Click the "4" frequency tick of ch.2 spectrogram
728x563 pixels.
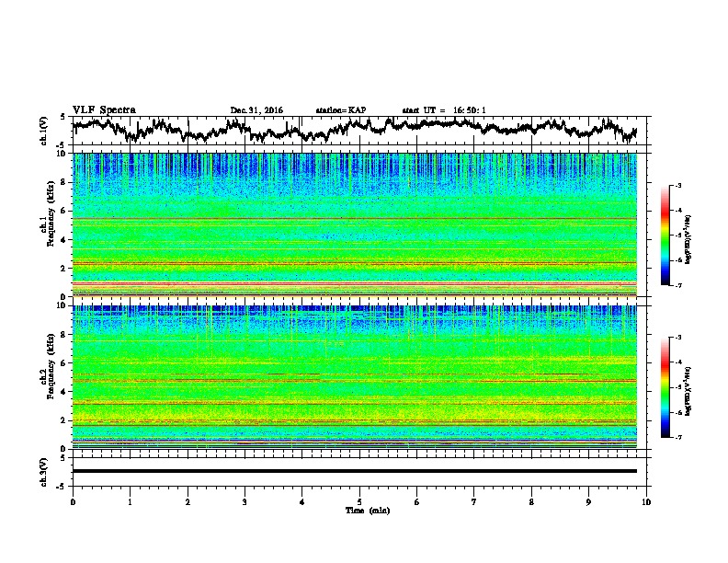(65, 392)
